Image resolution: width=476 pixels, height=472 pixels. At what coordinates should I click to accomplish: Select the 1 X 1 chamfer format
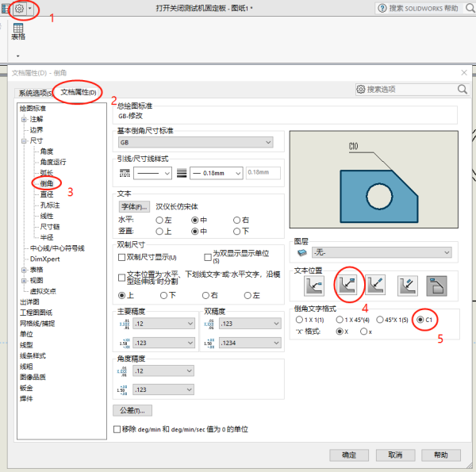(299, 320)
